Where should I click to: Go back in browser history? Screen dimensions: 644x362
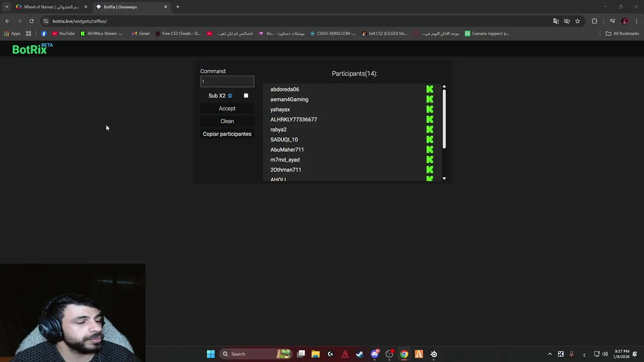point(7,21)
